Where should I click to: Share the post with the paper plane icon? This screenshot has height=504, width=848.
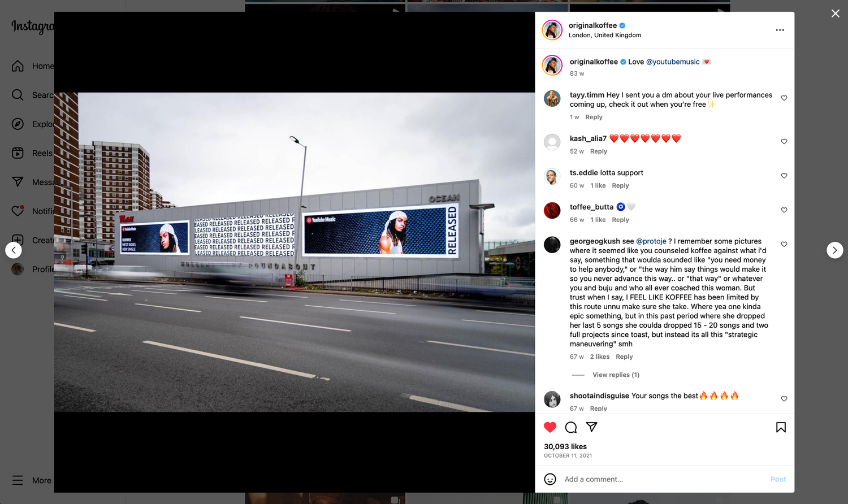[x=591, y=427]
